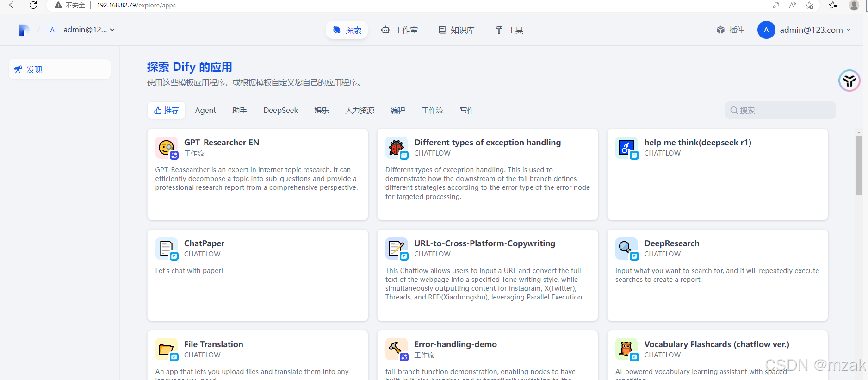Click the help me think app icon
Image resolution: width=868 pixels, height=380 pixels.
pos(626,148)
